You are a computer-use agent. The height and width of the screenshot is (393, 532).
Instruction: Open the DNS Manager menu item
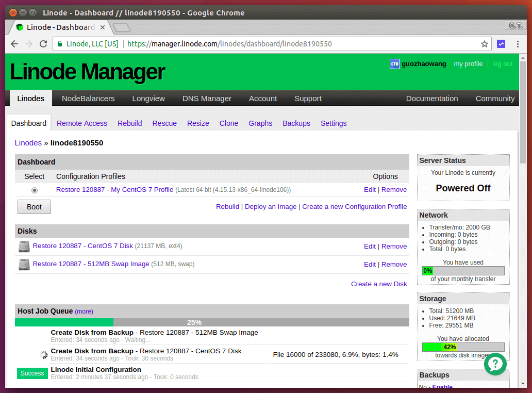coord(207,99)
